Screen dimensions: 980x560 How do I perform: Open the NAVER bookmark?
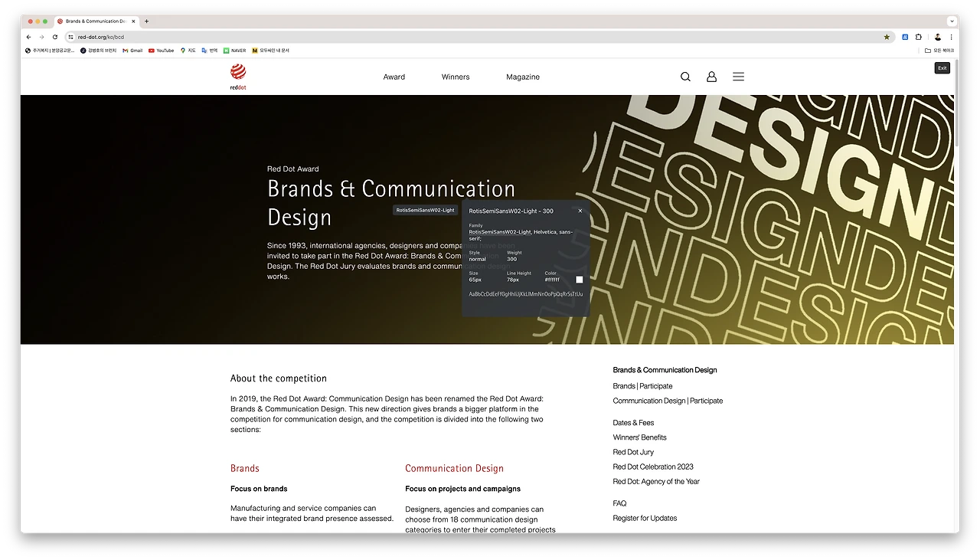coord(235,51)
